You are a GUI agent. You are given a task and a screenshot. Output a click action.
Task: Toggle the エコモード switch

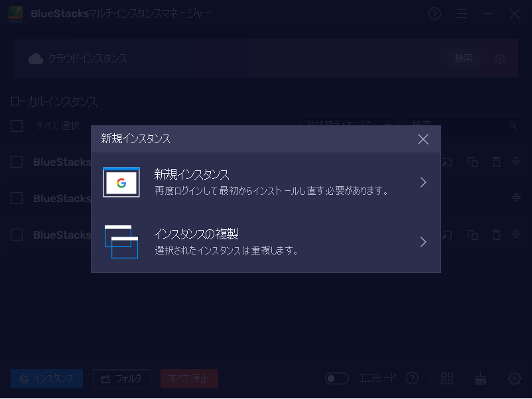click(x=337, y=378)
